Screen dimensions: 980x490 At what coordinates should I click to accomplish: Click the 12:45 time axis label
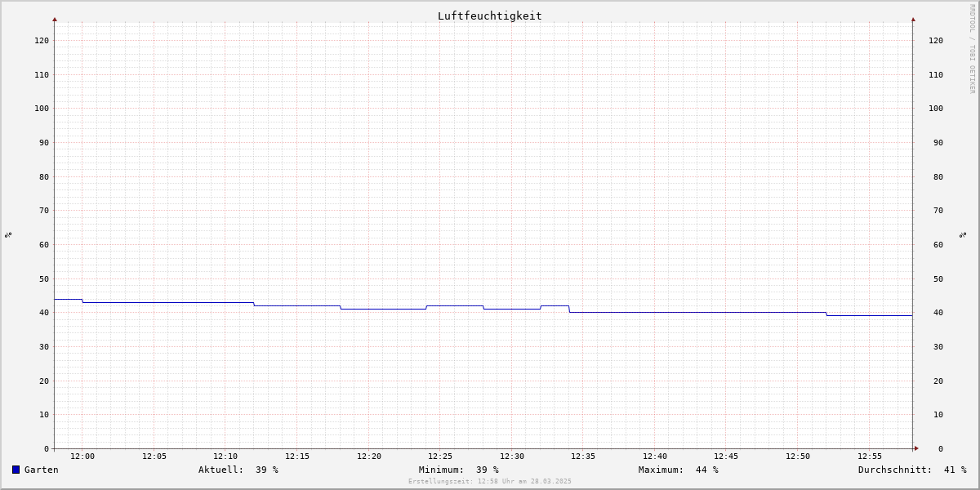tap(727, 457)
